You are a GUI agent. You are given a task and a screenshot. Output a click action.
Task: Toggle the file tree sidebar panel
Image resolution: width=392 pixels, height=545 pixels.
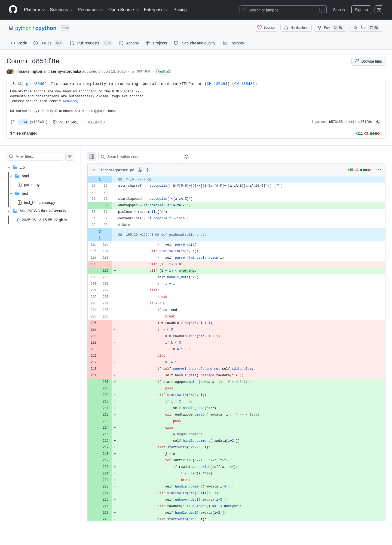(x=92, y=157)
